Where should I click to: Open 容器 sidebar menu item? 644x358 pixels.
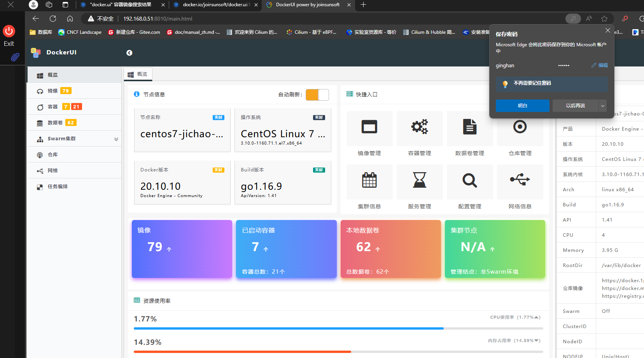[x=74, y=107]
